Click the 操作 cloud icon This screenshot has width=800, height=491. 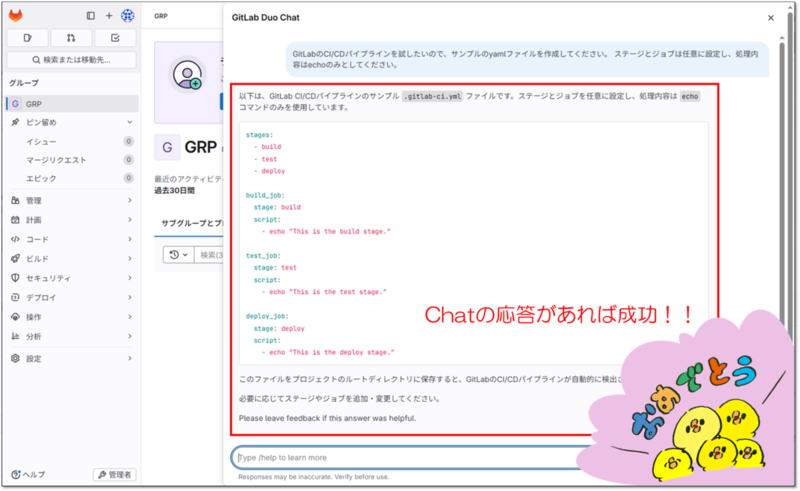pyautogui.click(x=15, y=316)
